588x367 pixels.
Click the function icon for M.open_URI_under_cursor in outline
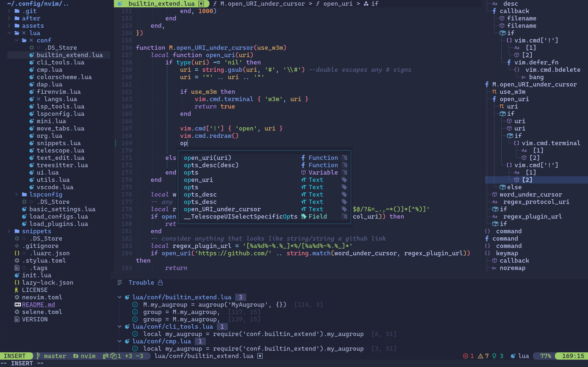coord(487,84)
